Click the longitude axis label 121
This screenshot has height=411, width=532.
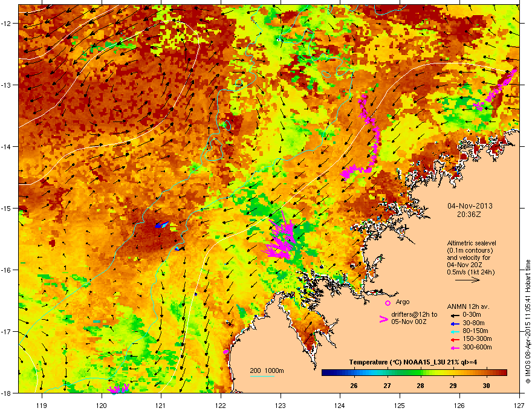tap(161, 405)
